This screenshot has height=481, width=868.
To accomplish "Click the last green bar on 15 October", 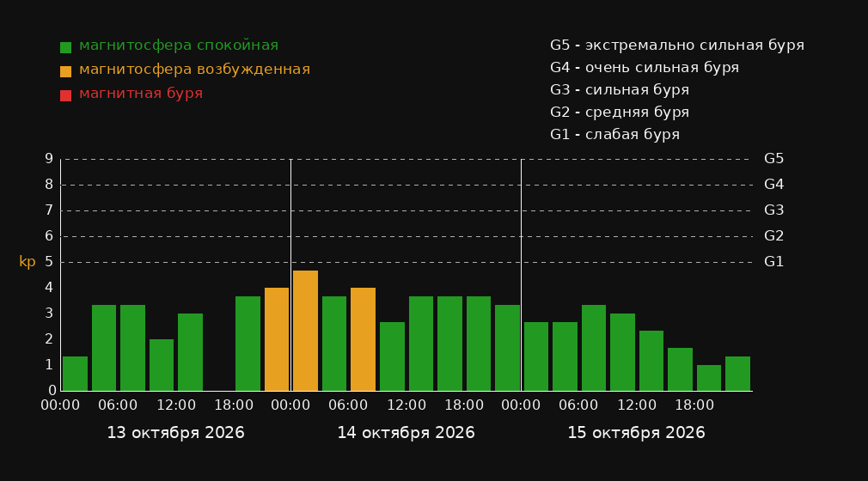I will (737, 374).
